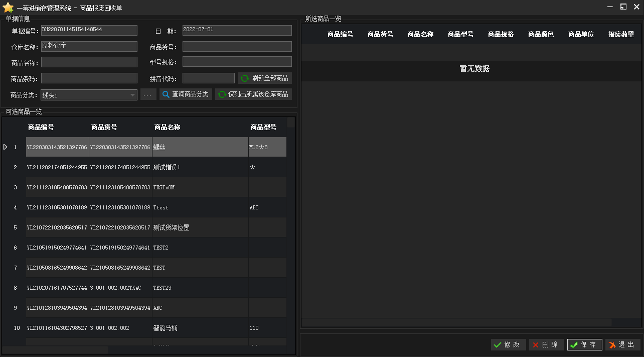Click the 报废数量 column header in selected list

click(x=621, y=35)
